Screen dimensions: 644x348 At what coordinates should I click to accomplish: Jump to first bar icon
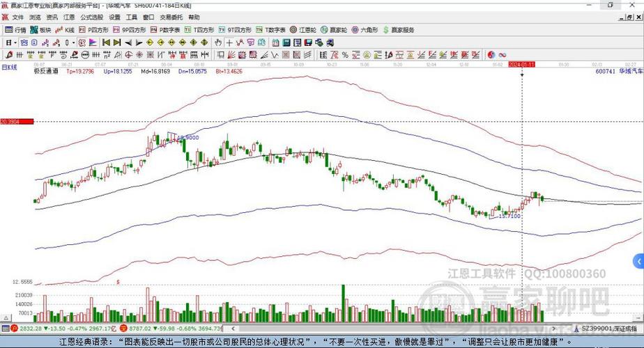pos(107,42)
